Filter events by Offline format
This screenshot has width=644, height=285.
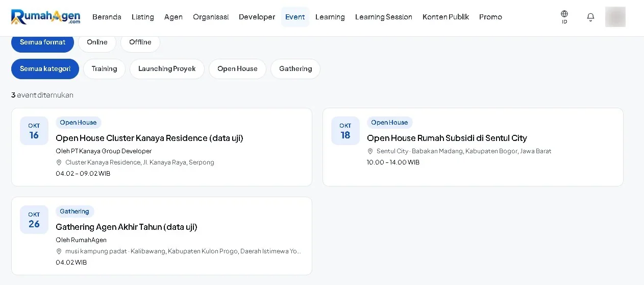point(140,42)
